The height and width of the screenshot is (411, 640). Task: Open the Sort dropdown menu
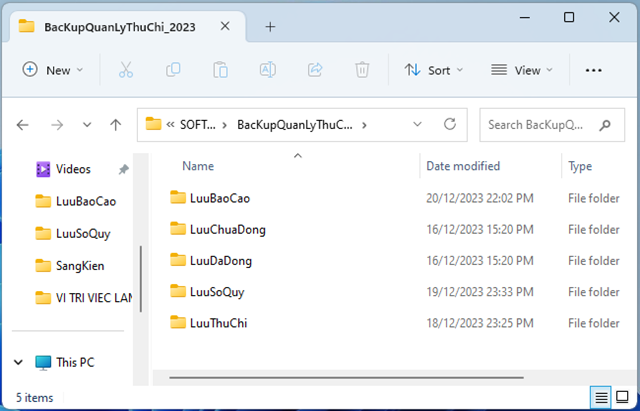pyautogui.click(x=434, y=70)
